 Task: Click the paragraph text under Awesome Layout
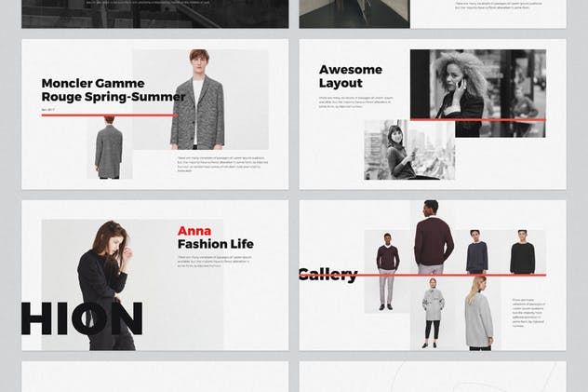coord(355,102)
